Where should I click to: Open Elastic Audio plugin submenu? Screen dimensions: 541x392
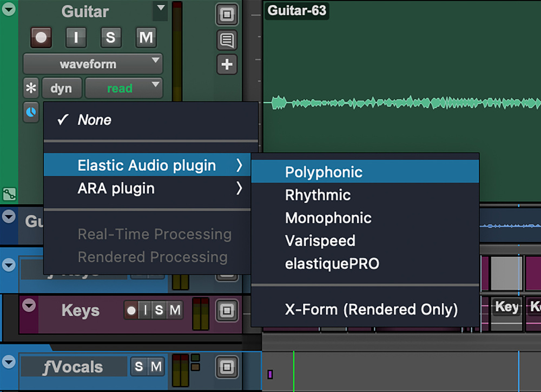point(147,165)
